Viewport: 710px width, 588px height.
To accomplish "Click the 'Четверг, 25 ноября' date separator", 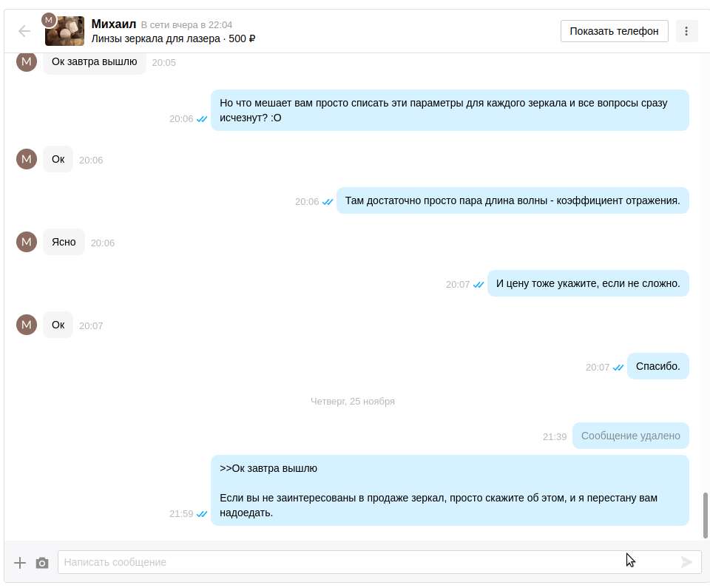I will click(x=352, y=402).
